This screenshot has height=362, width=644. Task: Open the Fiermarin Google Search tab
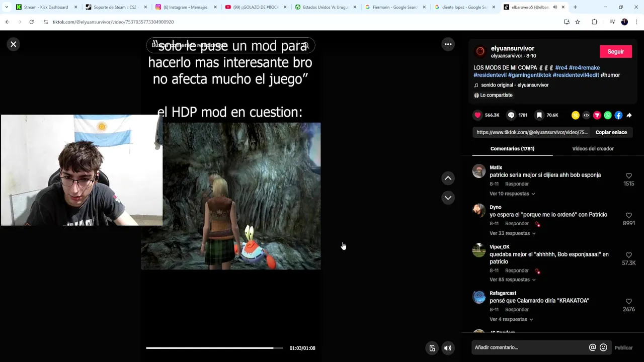395,7
